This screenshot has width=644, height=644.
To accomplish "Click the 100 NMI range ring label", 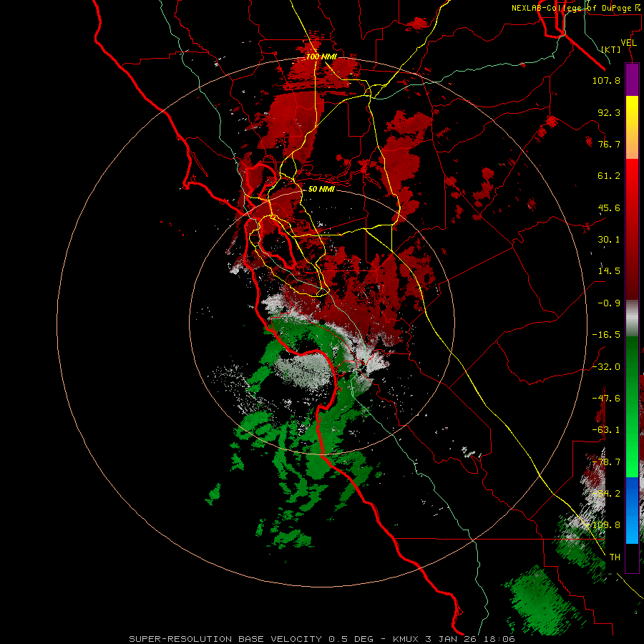I will pos(321,57).
